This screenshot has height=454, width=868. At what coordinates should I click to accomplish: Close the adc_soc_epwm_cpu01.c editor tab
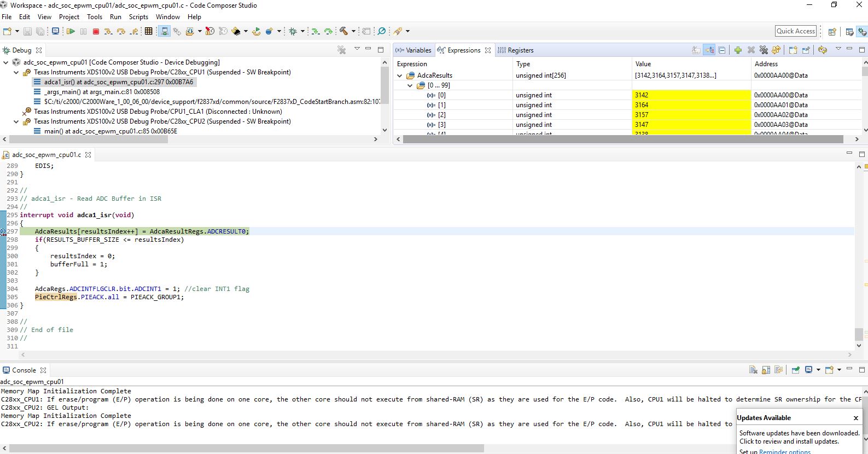[88, 155]
